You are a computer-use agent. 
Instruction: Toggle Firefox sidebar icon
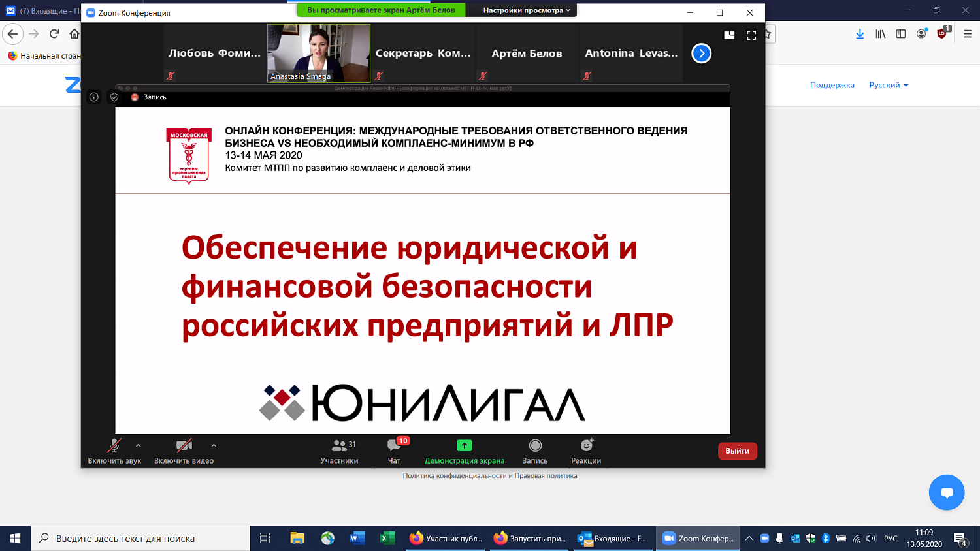tap(901, 34)
